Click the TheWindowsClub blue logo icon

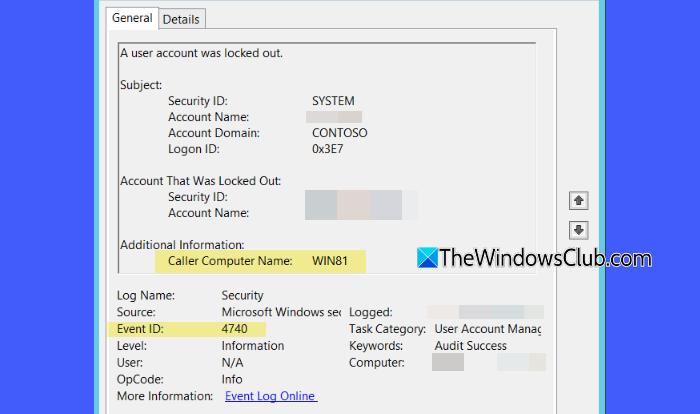[427, 258]
